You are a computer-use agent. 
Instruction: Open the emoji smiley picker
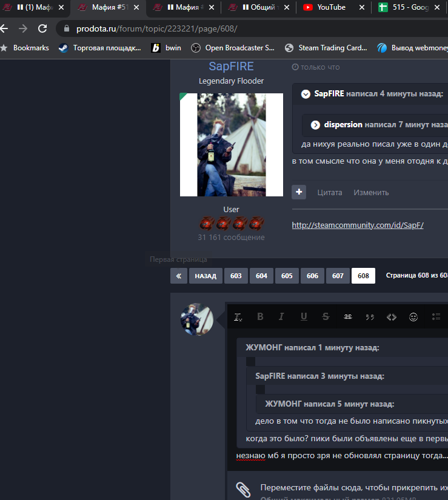413,316
